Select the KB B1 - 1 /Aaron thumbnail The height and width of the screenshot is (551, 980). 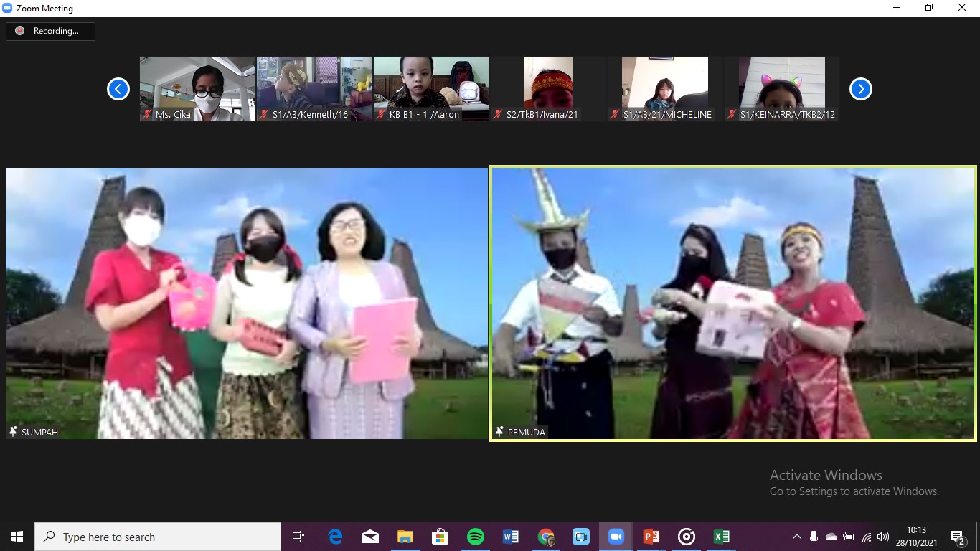pos(430,88)
